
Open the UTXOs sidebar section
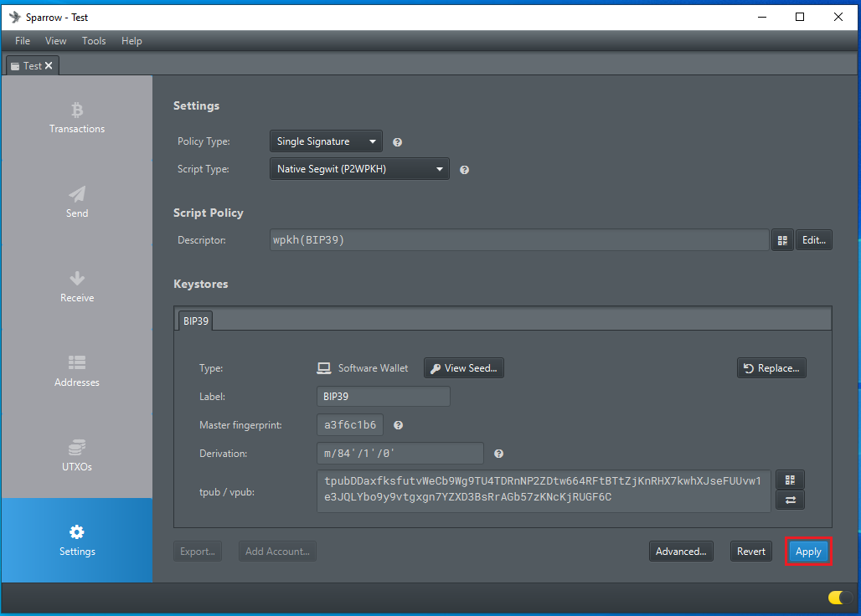click(77, 456)
